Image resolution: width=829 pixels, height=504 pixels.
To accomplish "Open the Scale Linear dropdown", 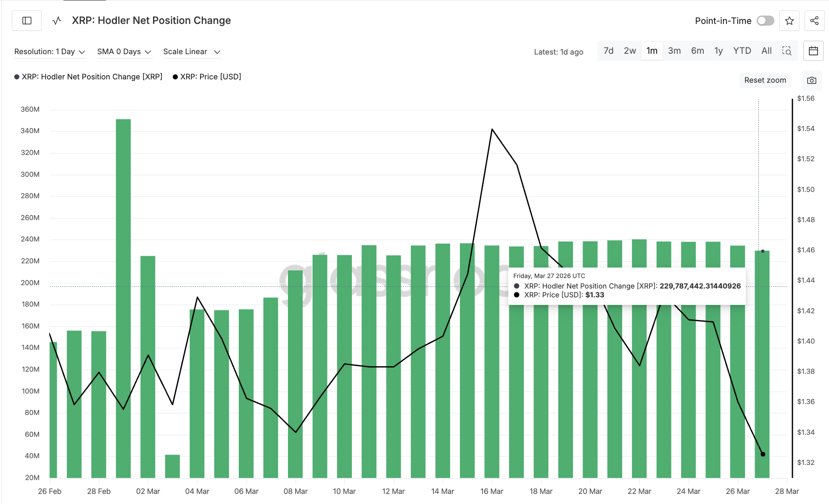I will [x=192, y=51].
